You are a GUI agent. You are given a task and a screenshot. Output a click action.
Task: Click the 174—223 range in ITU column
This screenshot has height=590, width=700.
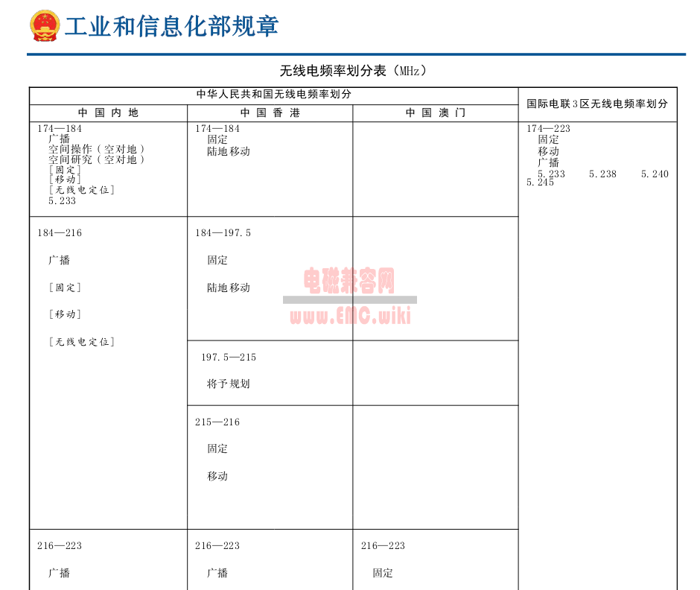coord(548,129)
